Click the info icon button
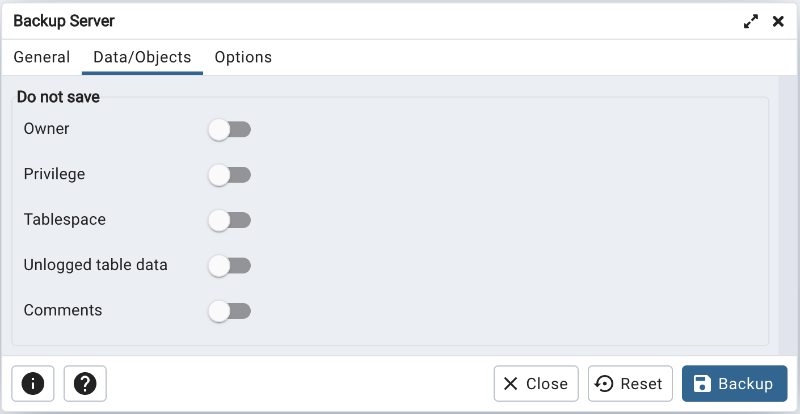This screenshot has width=800, height=414. 33,384
